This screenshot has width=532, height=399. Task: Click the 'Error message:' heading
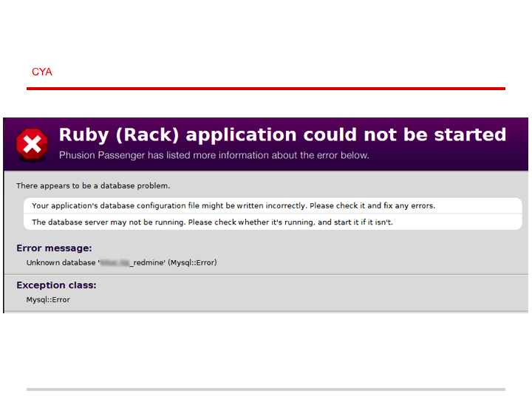pyautogui.click(x=54, y=248)
